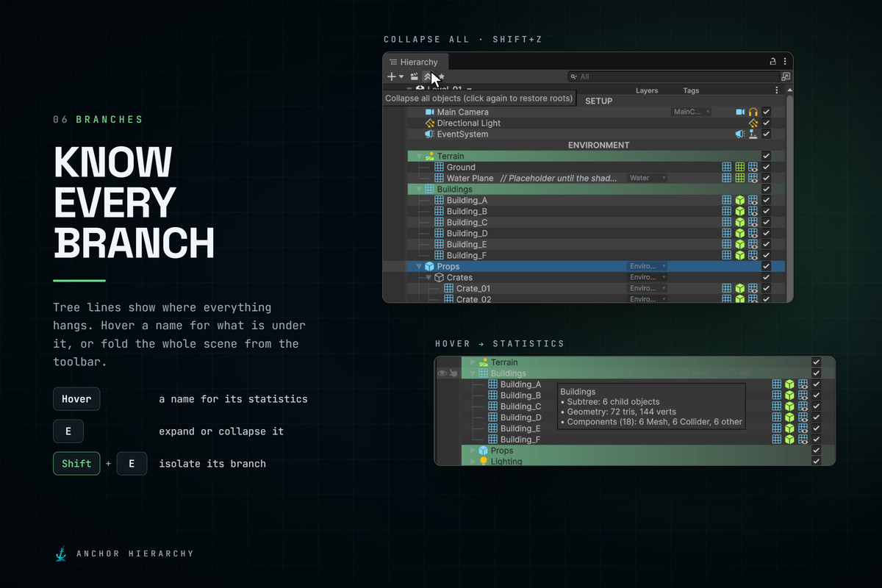Click the search mode icon right of the search field
The height and width of the screenshot is (588, 882).
786,76
